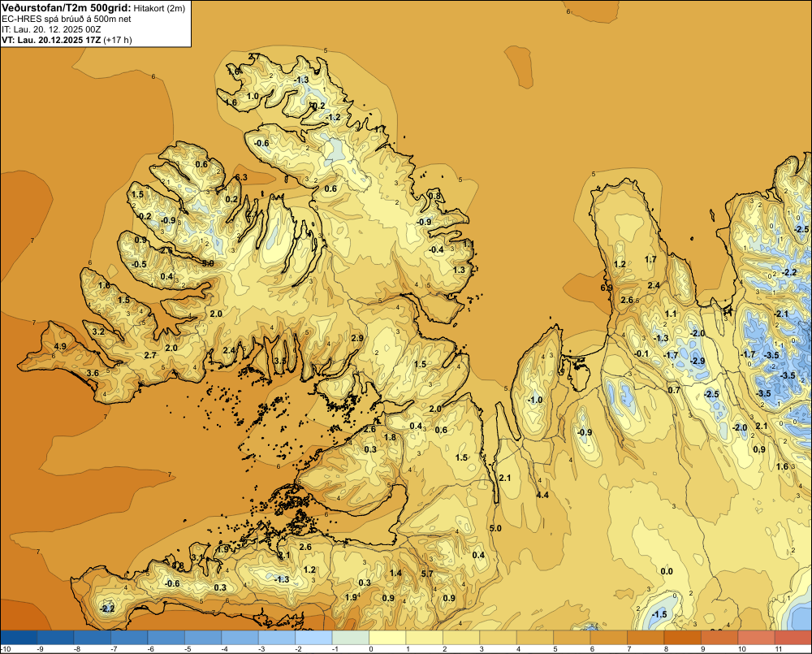Pick legend swatch between -3 and -2

(x=277, y=638)
